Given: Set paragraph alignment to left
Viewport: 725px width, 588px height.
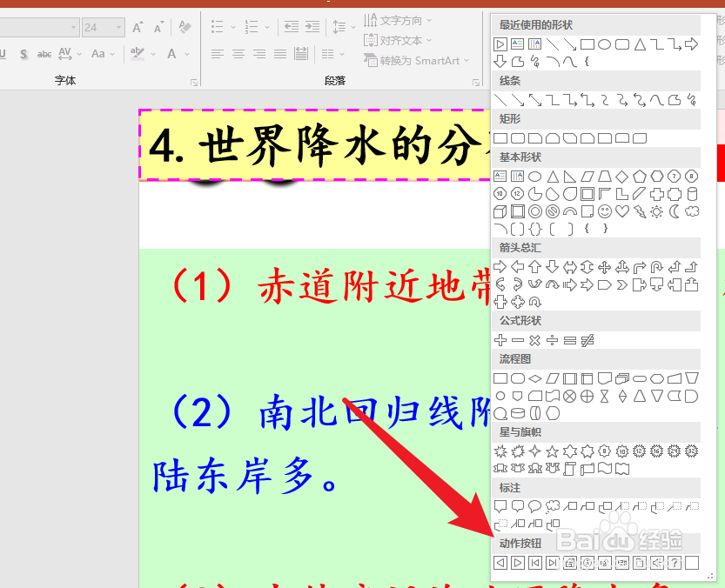Looking at the screenshot, I should [218, 54].
